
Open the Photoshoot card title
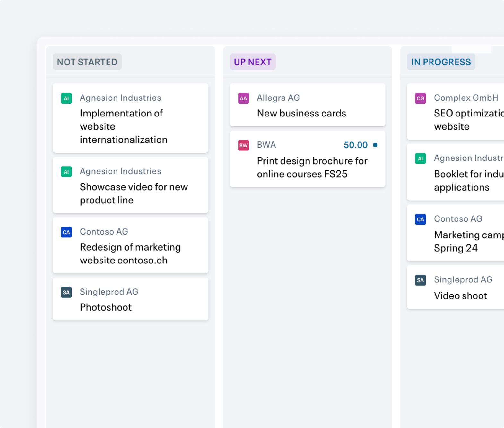[x=106, y=307]
